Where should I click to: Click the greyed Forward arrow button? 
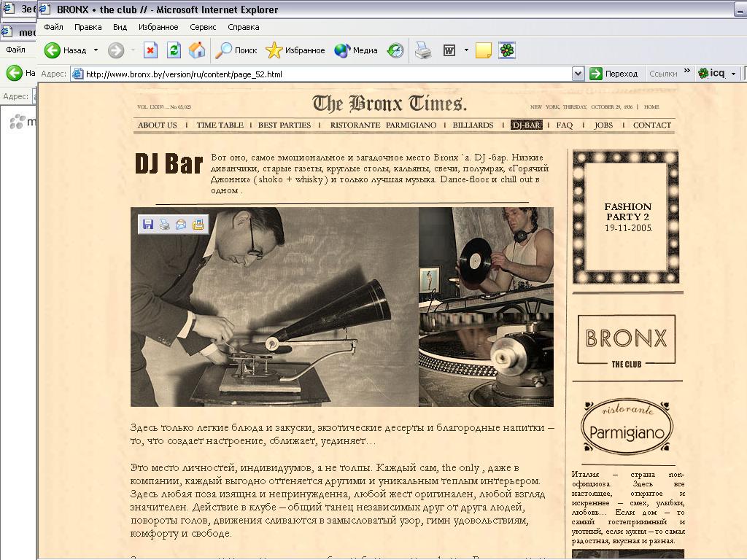(x=116, y=50)
